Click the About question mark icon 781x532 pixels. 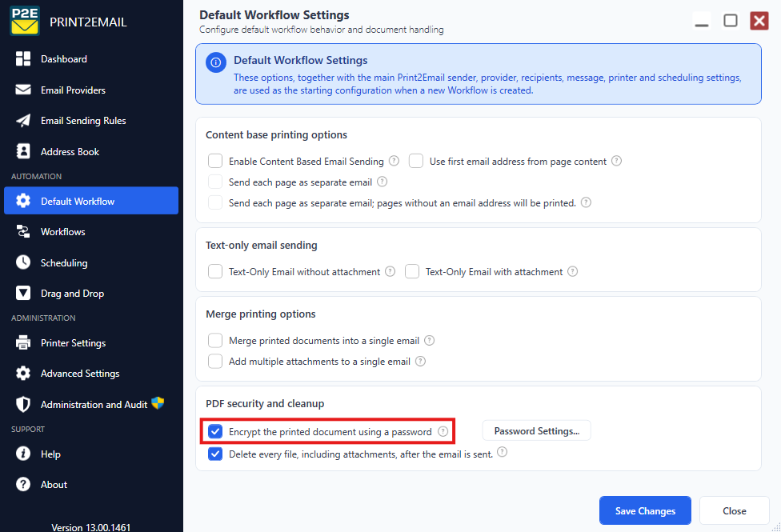tap(23, 484)
